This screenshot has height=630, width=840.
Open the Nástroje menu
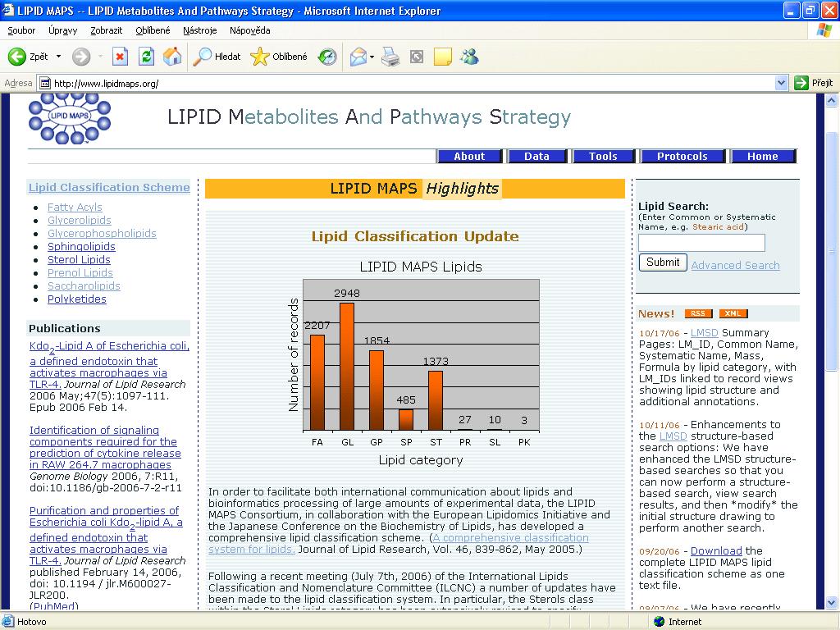[200, 30]
